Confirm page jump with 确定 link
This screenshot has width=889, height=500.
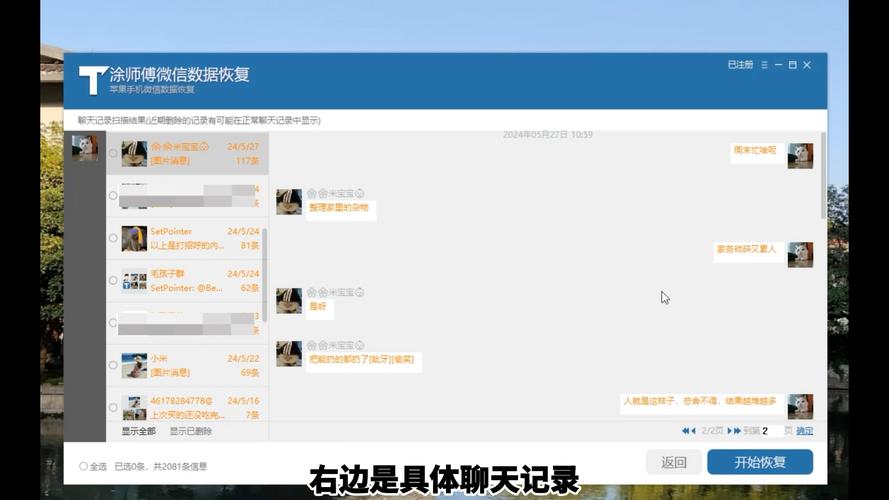point(805,431)
